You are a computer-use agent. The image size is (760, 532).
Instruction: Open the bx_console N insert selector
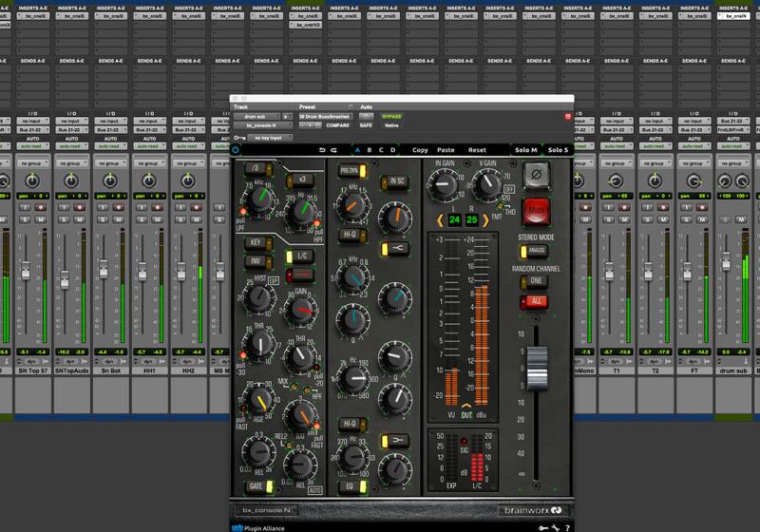click(262, 125)
